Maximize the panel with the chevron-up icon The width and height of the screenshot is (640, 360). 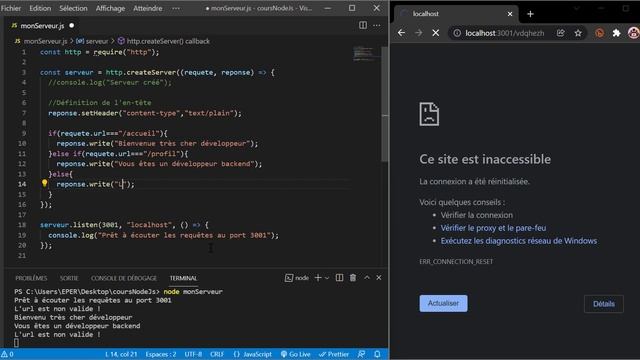[367, 278]
